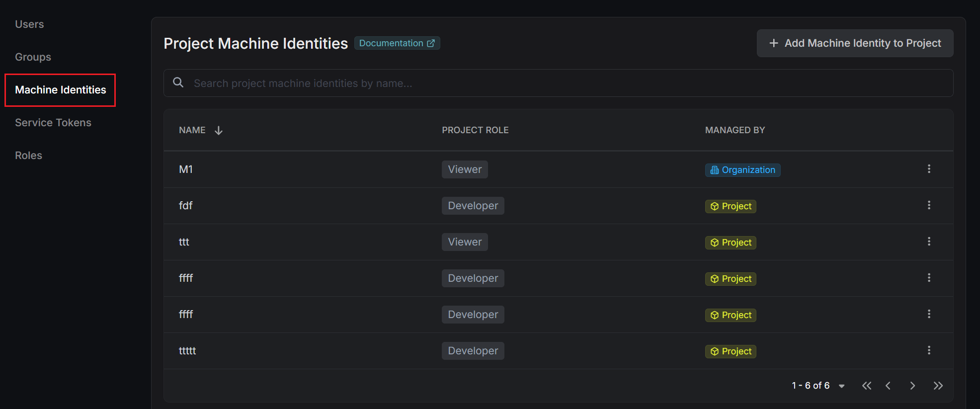Click Add Machine Identity to Project button
The width and height of the screenshot is (980, 409).
click(855, 43)
